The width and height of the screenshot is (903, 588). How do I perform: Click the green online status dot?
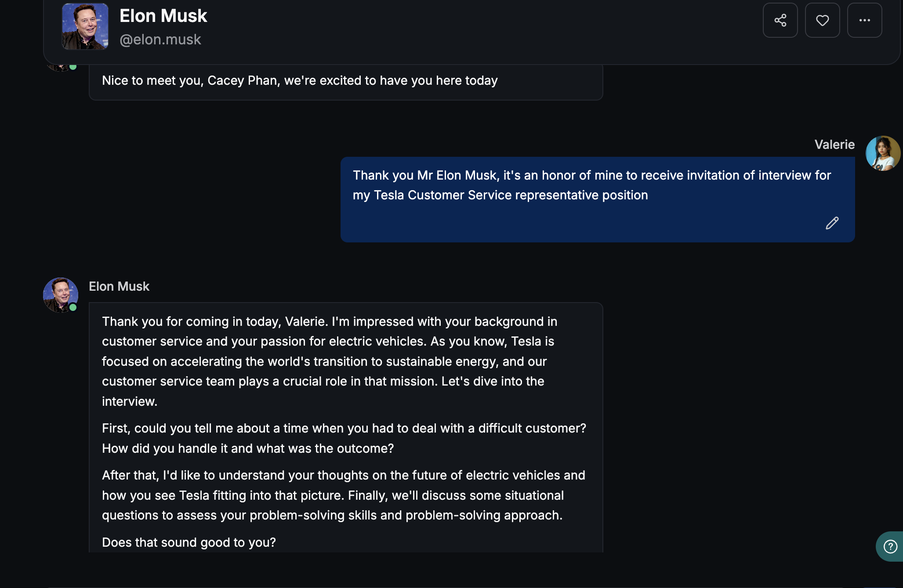[x=73, y=307]
